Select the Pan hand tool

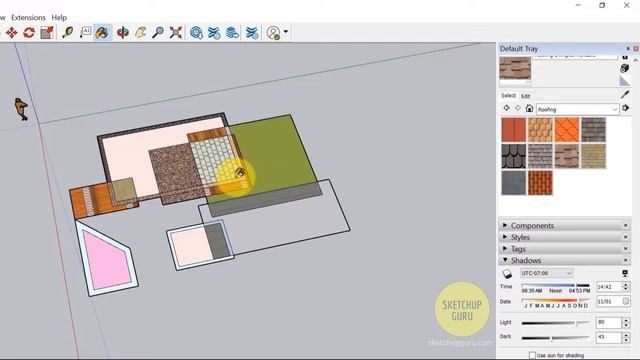[140, 33]
